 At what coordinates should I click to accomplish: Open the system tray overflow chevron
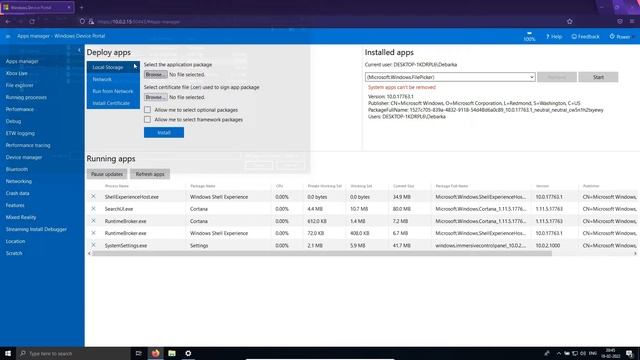click(x=558, y=353)
